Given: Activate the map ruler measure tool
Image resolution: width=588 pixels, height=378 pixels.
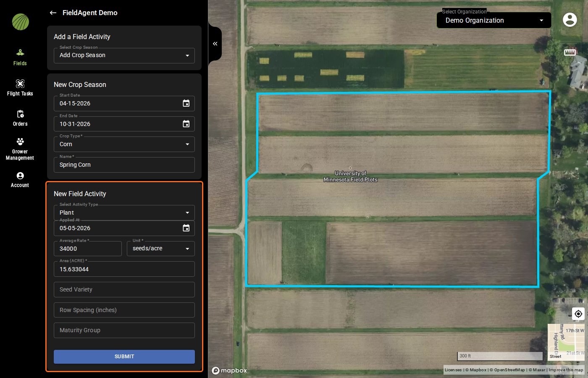Looking at the screenshot, I should pos(570,52).
